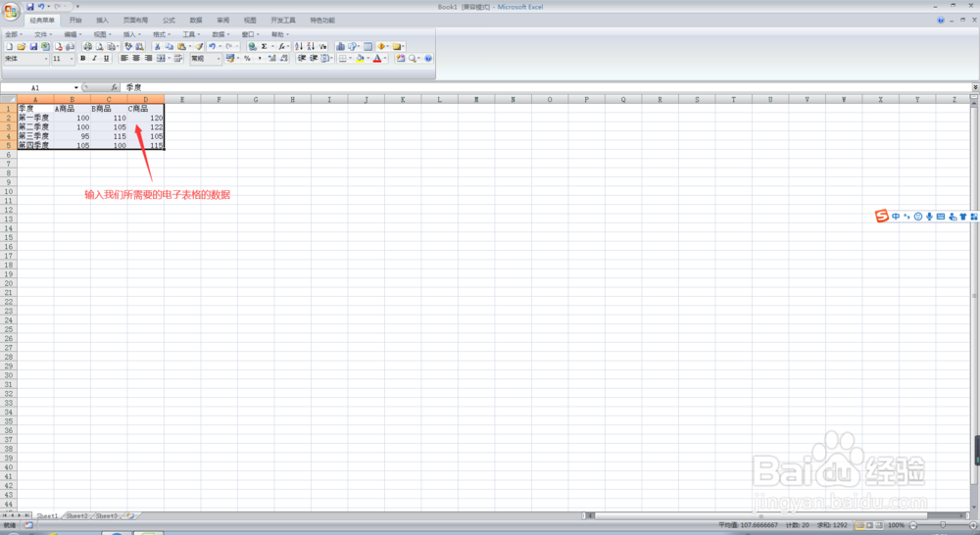This screenshot has width=980, height=535.
Task: Open the borders dropdown arrow
Action: click(350, 58)
